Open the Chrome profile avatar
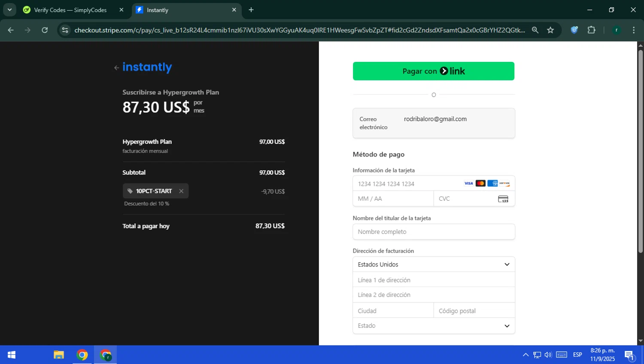The height and width of the screenshot is (364, 644). point(617,30)
